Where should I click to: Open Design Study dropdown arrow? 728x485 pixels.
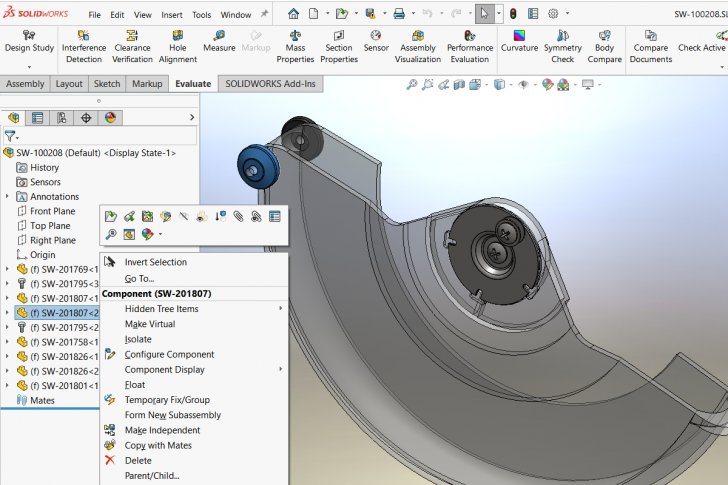pyautogui.click(x=29, y=67)
